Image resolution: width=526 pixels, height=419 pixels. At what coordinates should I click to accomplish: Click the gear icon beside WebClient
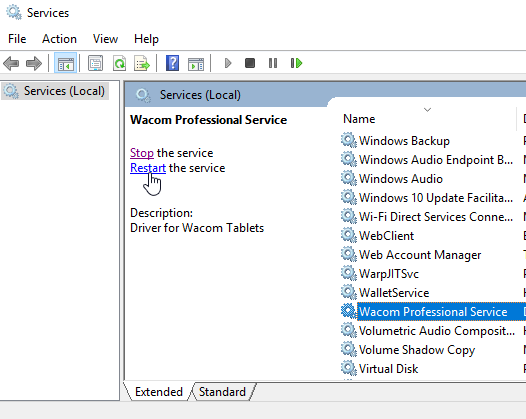point(349,235)
